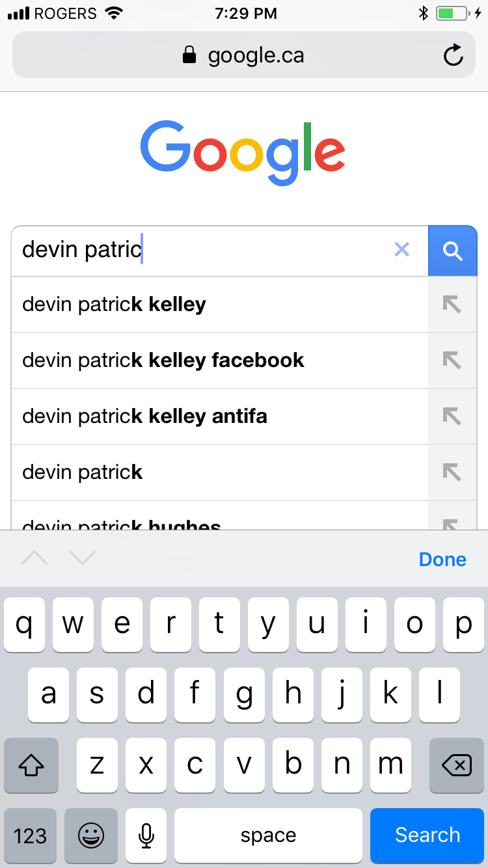Tap the padlock icon in the address bar
The width and height of the screenshot is (488, 868).
(x=189, y=55)
